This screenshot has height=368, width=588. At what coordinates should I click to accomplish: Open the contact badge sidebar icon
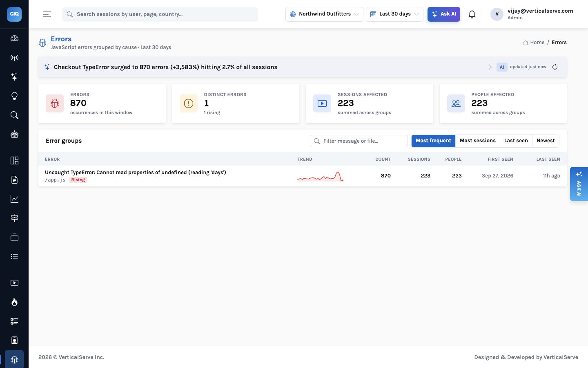14,341
